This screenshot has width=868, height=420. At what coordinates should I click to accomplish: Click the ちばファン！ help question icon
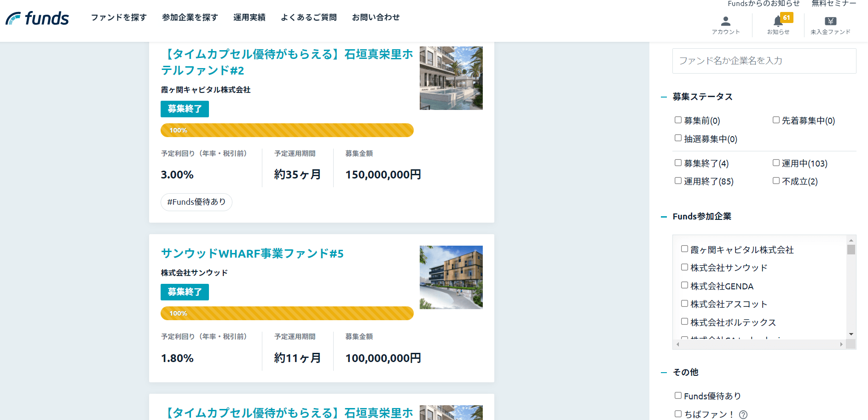(743, 414)
